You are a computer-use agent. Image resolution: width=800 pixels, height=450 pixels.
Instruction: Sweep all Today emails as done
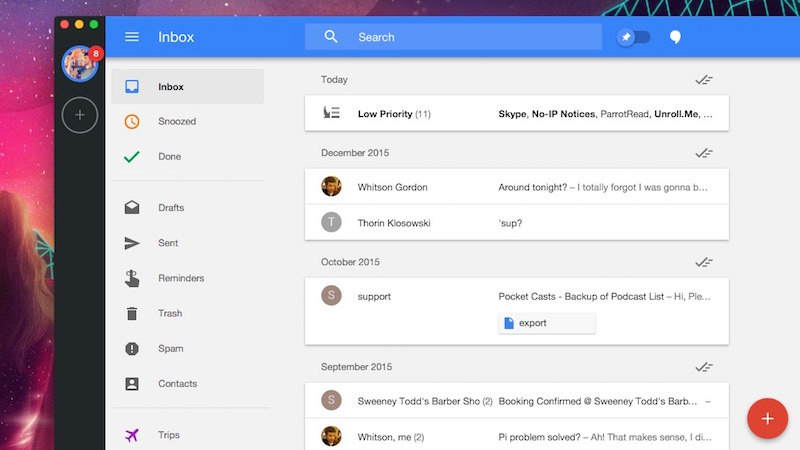704,80
